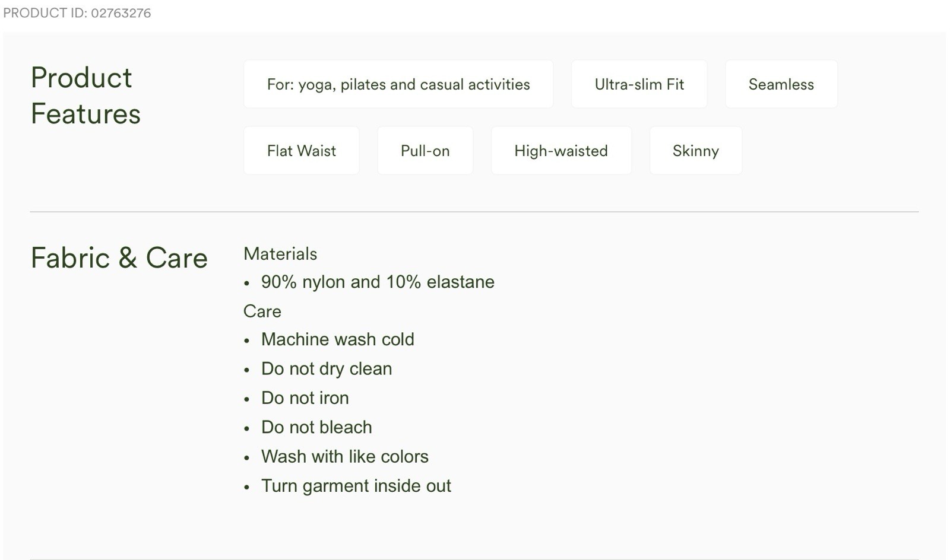
Task: Select the Flat Waist feature chip
Action: 301,151
